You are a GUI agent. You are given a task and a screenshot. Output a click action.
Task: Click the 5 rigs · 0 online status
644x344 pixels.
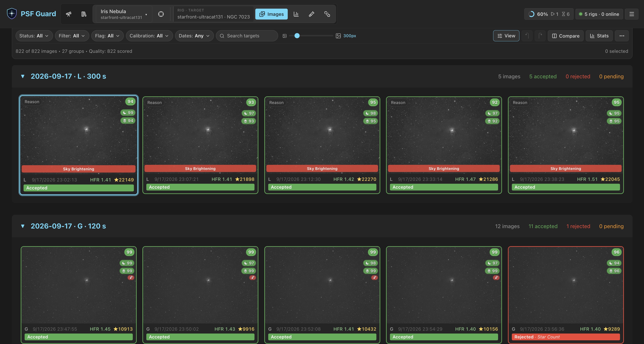click(x=599, y=14)
